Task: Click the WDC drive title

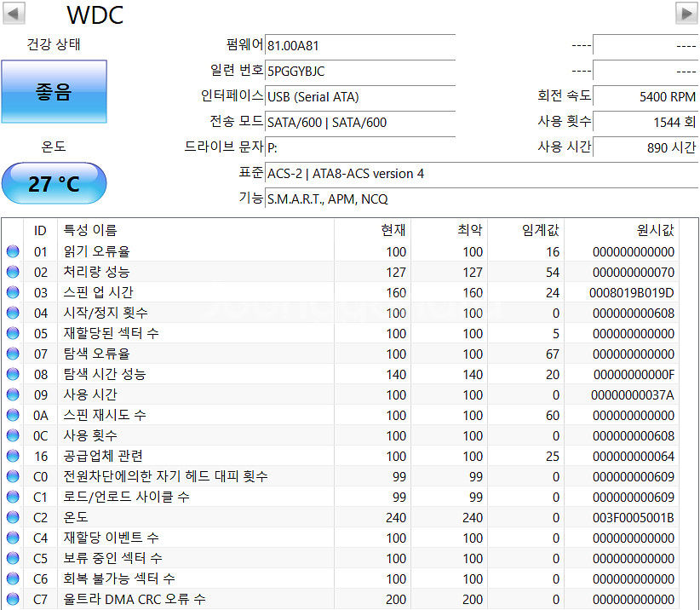Action: click(x=94, y=14)
